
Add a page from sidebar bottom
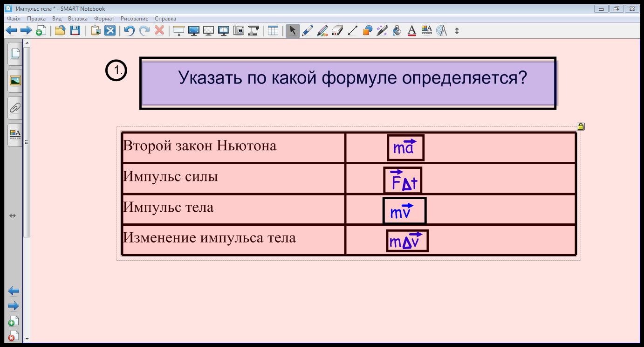click(x=14, y=321)
